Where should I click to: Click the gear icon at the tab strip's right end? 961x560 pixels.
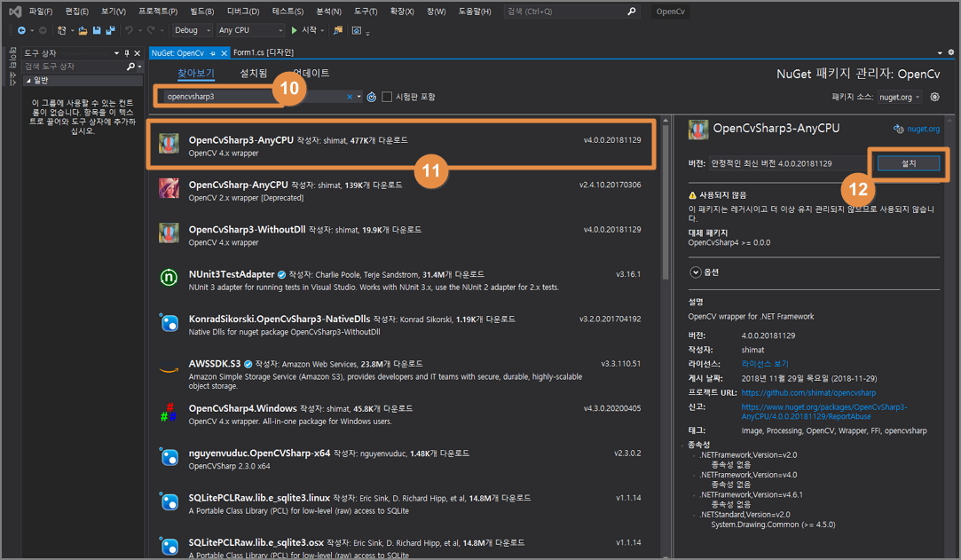[x=951, y=52]
